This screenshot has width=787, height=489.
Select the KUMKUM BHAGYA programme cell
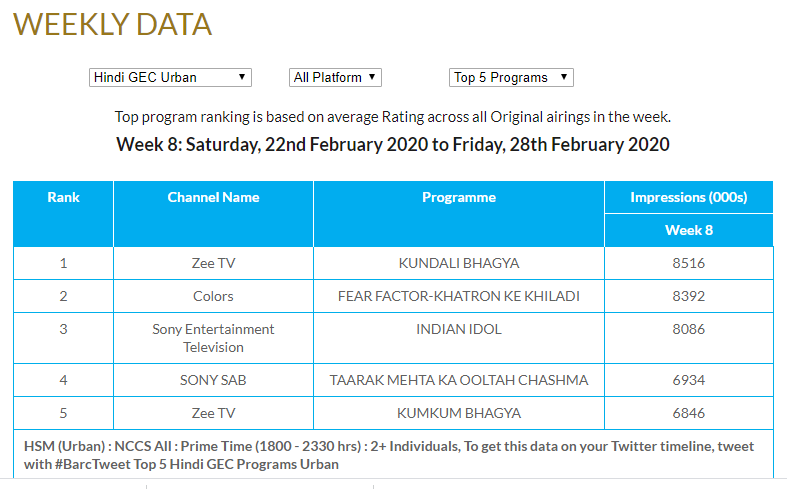tap(459, 413)
